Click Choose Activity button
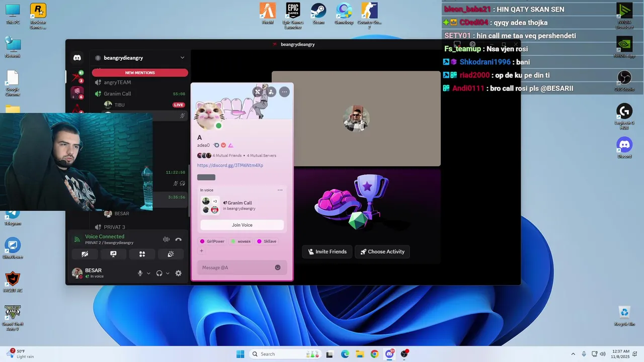644x362 pixels. [x=382, y=251]
